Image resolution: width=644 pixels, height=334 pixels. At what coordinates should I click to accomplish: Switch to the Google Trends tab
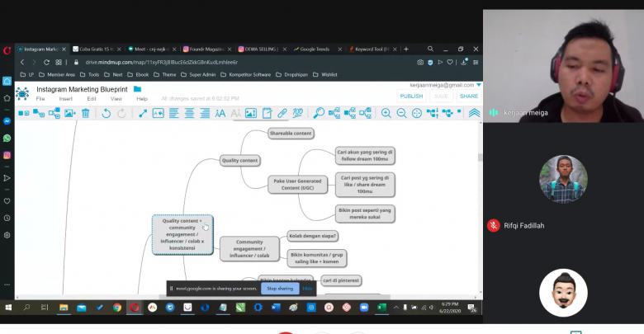(315, 49)
